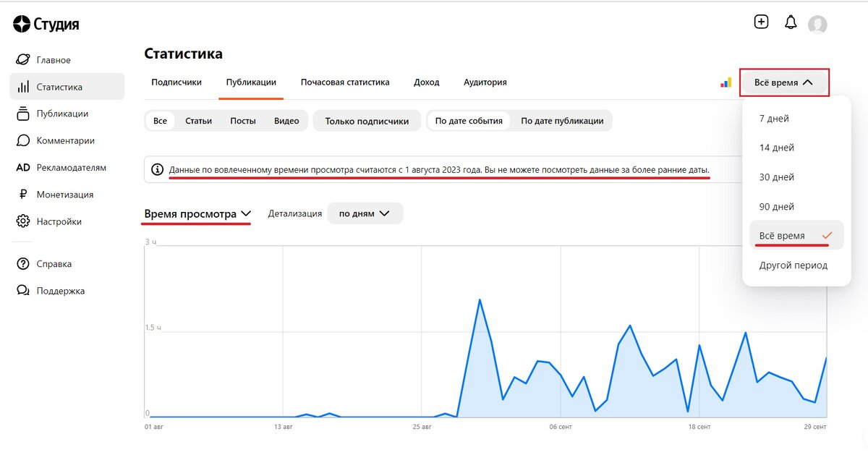Expand the Время просмотра metric dropdown
This screenshot has width=868, height=455.
(197, 214)
